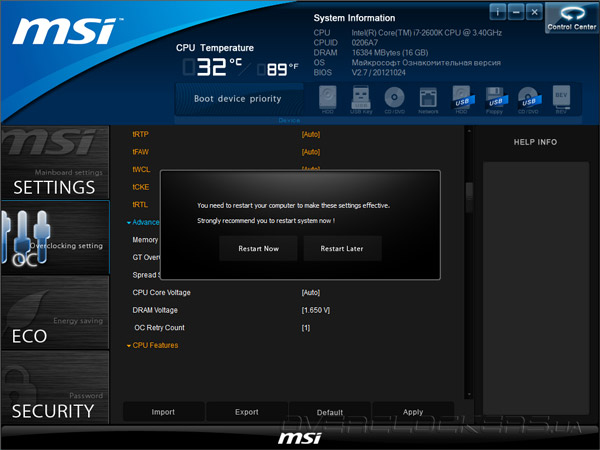Open tRTP value [Auto] dropdown
This screenshot has width=600, height=450.
click(311, 134)
